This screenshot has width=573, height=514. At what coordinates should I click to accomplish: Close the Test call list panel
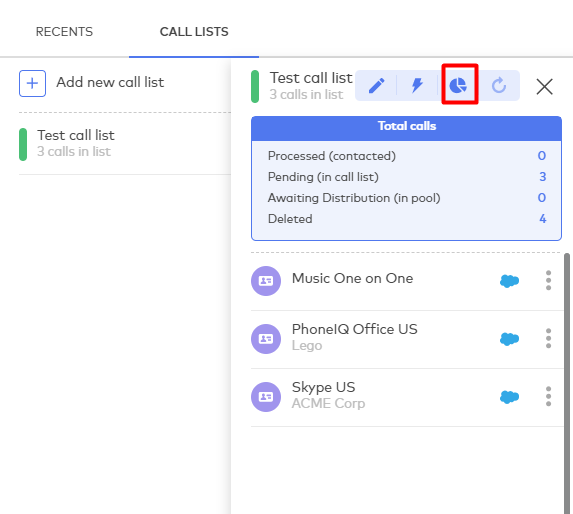pos(544,87)
